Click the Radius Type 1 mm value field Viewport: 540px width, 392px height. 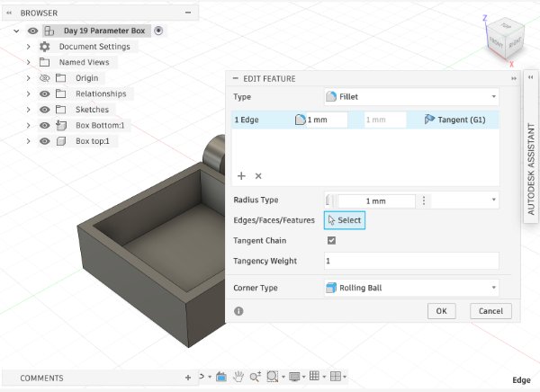point(376,201)
